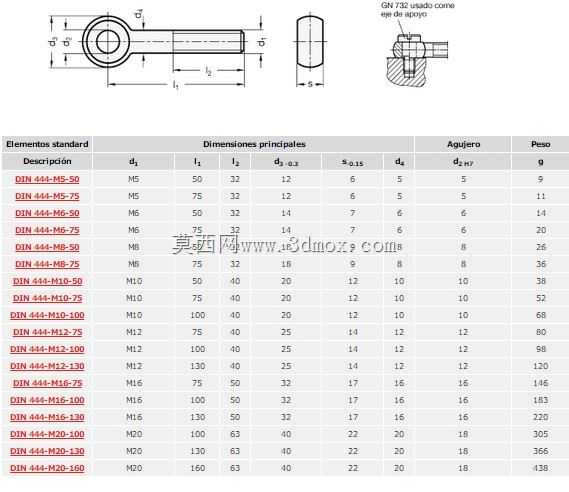Click l1 value 160 in M20-160 row
This screenshot has width=569, height=492.
tap(197, 468)
